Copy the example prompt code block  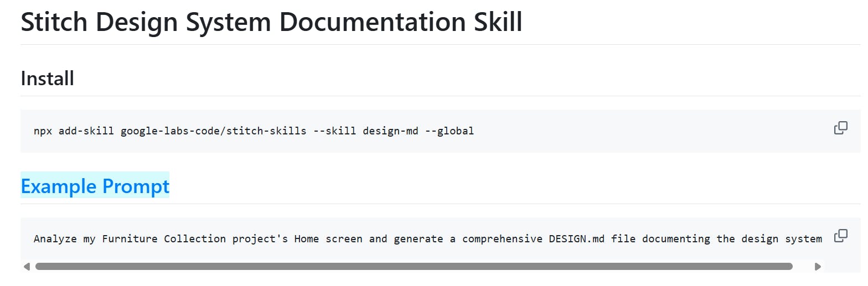pos(840,235)
